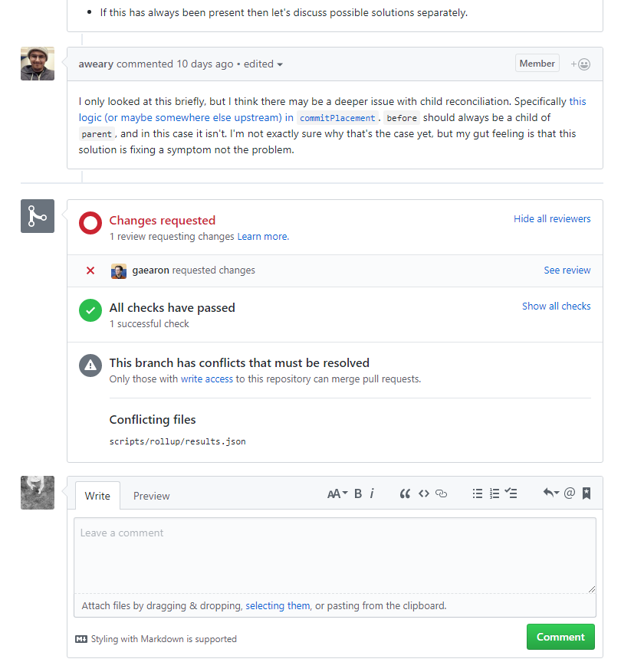Open gaearon's review via See review
Screen dimensions: 621x672
567,270
